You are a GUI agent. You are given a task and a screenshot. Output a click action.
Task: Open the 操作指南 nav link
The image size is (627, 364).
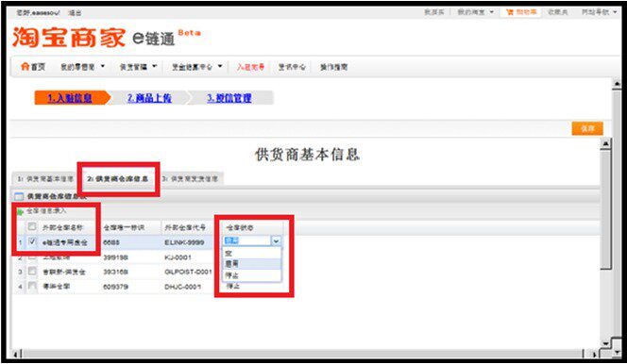(x=334, y=67)
